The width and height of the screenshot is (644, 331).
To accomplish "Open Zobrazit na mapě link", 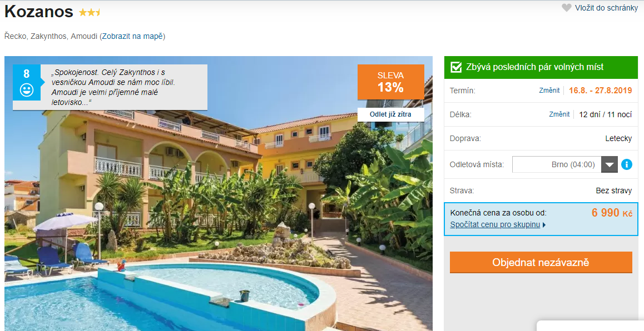I will (132, 36).
